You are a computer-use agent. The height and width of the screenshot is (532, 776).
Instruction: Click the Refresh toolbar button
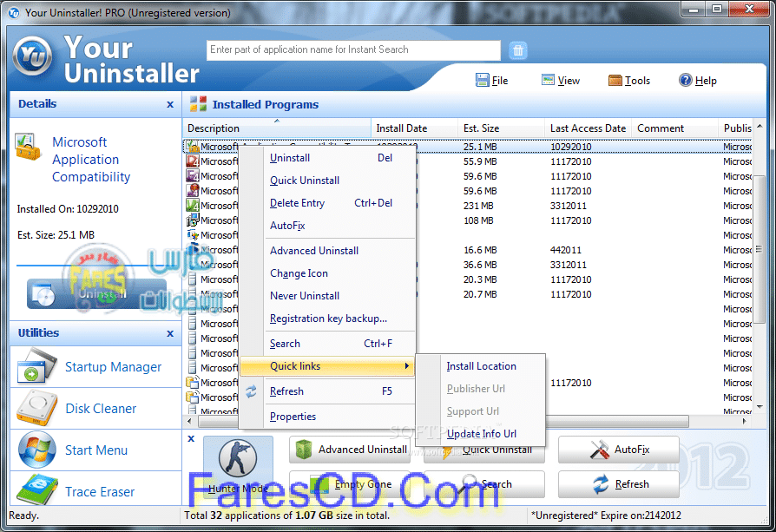[x=619, y=484]
